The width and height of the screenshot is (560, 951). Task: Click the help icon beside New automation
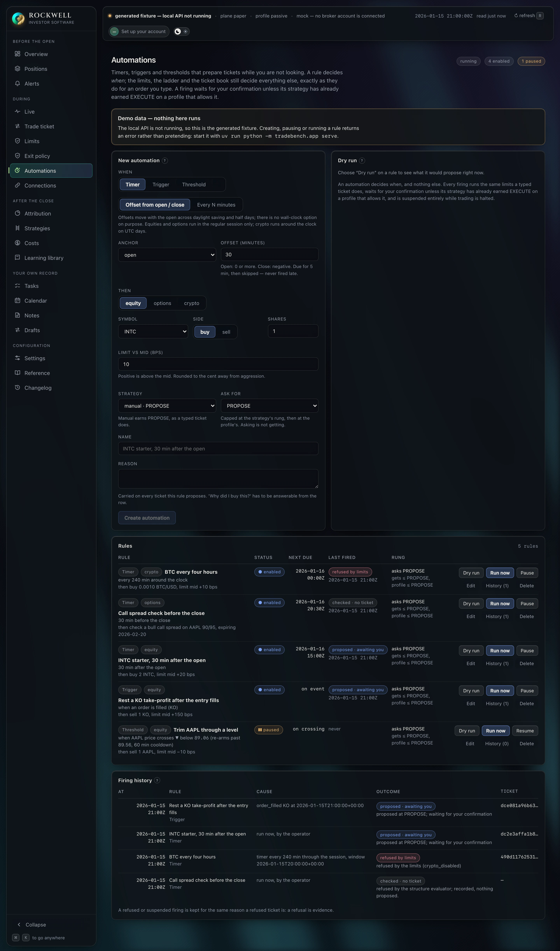165,160
